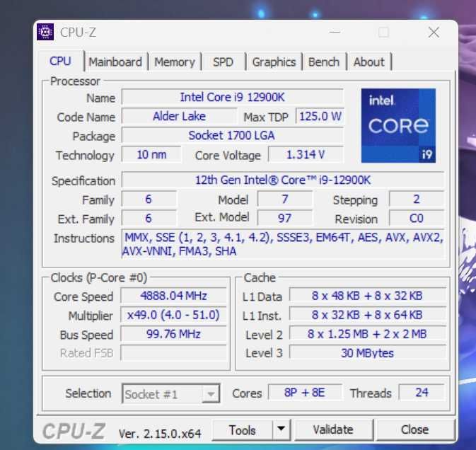Click the CPU-Z app icon in title bar
476x450 pixels.
pyautogui.click(x=45, y=32)
